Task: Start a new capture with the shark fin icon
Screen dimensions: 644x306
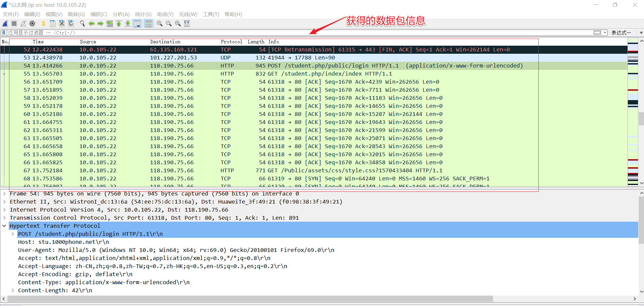Action: (5, 24)
